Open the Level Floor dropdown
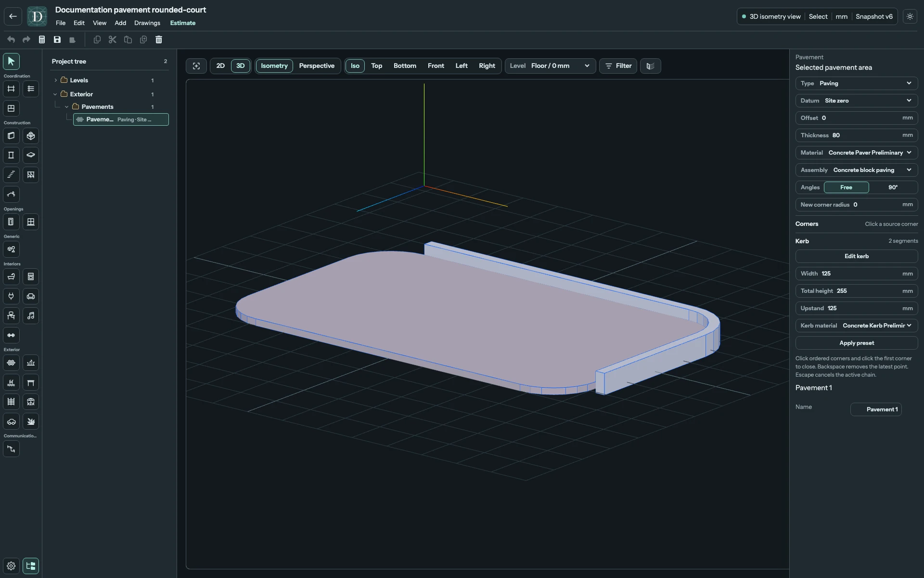The width and height of the screenshot is (924, 578). [x=550, y=66]
